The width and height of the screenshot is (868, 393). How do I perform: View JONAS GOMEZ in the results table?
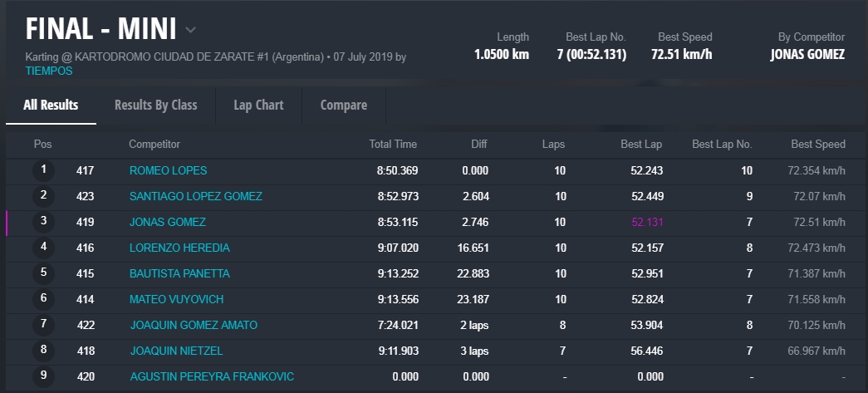167,222
